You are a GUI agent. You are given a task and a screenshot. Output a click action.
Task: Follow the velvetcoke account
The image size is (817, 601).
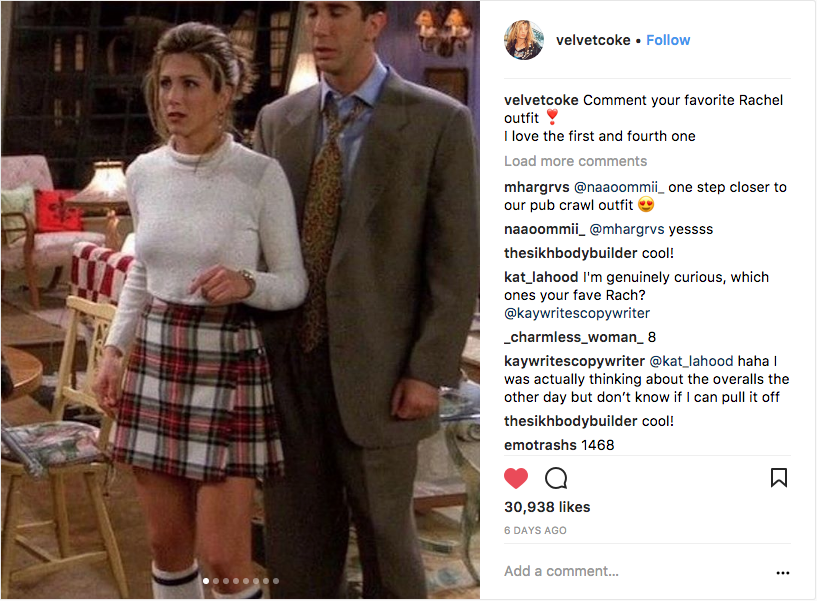668,40
